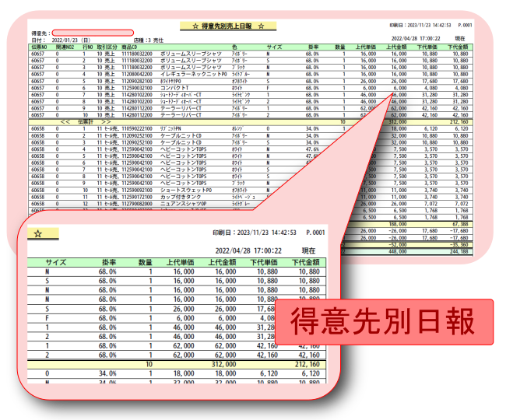Click product code 110590222100
Screen dimensions: 506x420
coord(137,128)
